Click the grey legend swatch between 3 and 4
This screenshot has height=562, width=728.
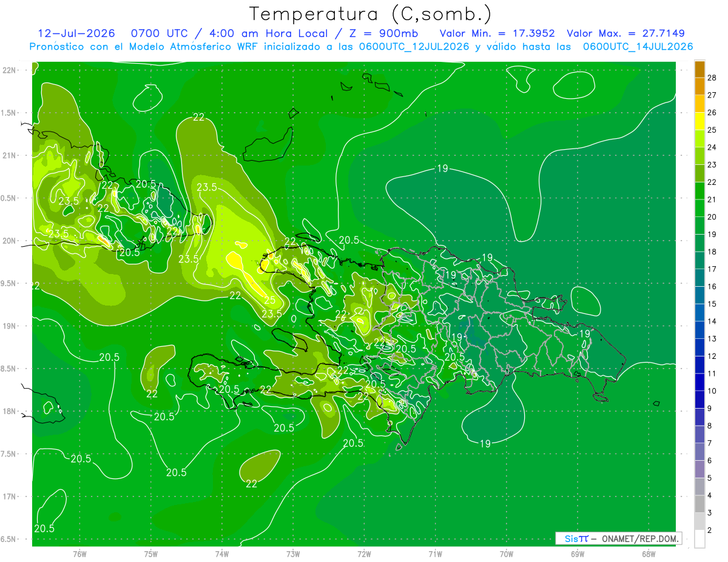click(699, 504)
